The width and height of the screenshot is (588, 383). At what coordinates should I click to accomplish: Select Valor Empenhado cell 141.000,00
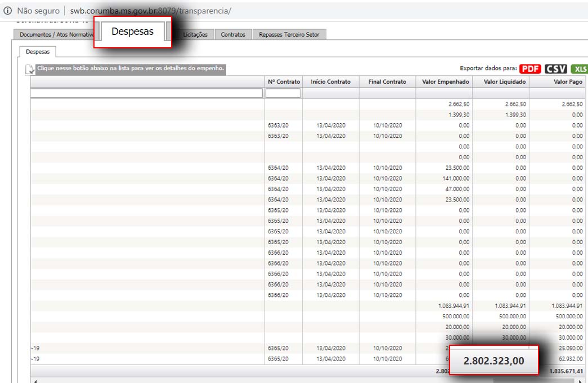click(456, 178)
